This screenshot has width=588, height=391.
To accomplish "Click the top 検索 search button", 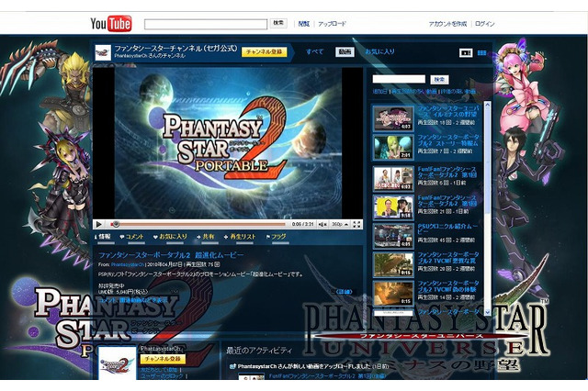I will pyautogui.click(x=278, y=23).
